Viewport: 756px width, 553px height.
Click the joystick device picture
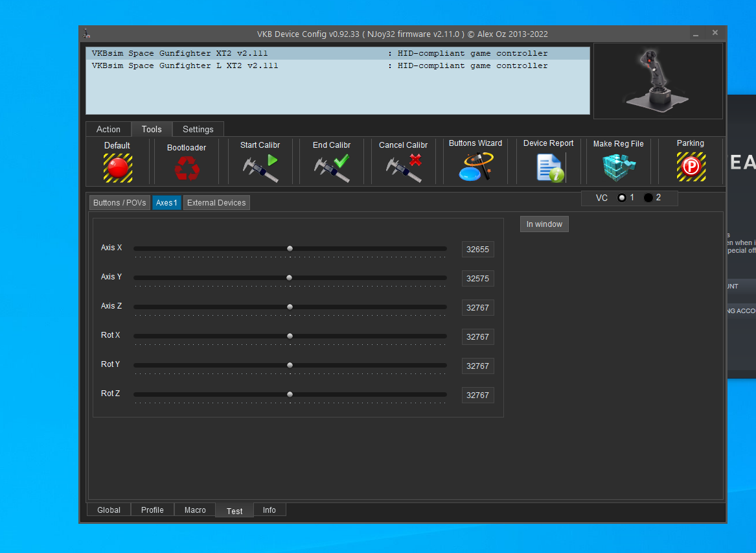658,80
